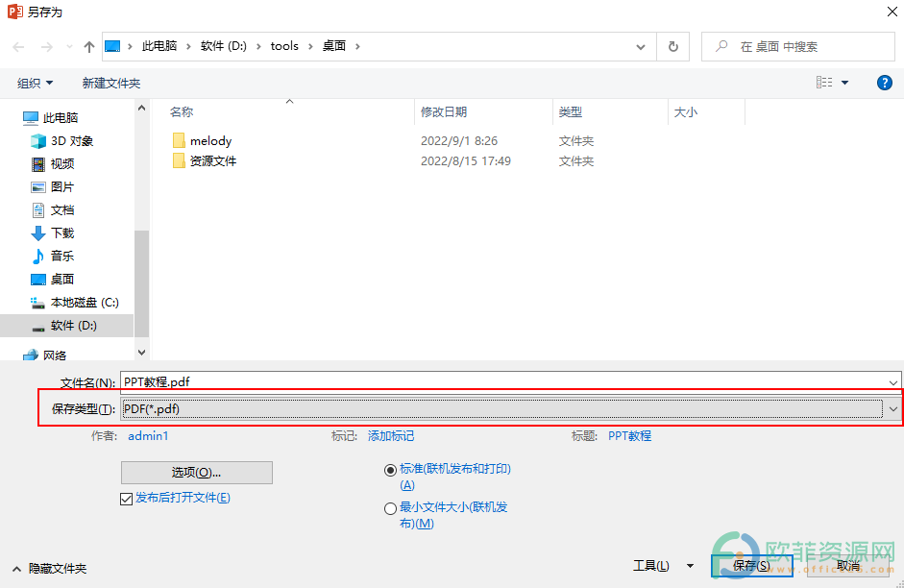Close the 另存为 dialog

892,12
